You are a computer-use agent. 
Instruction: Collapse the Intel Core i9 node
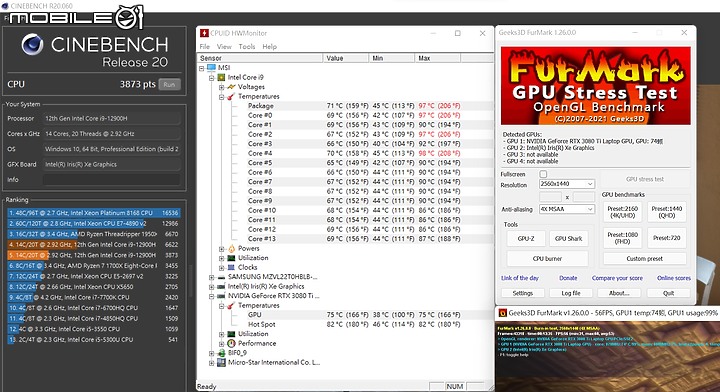[x=212, y=78]
